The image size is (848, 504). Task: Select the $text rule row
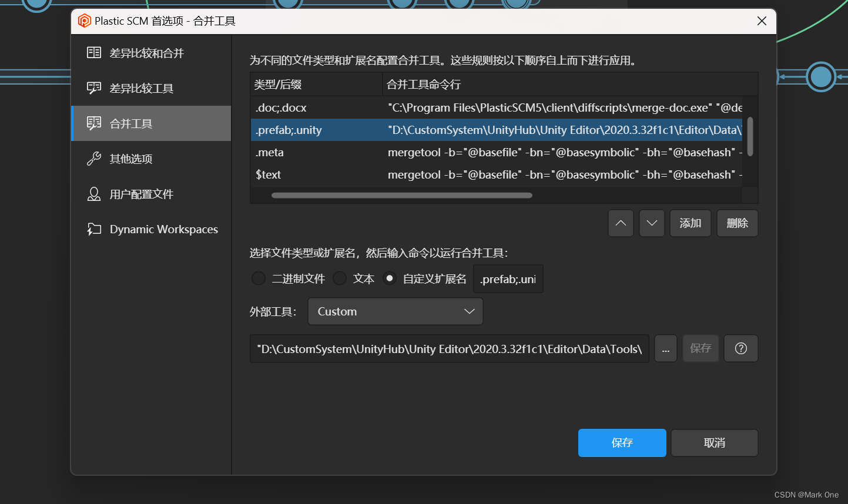(496, 174)
